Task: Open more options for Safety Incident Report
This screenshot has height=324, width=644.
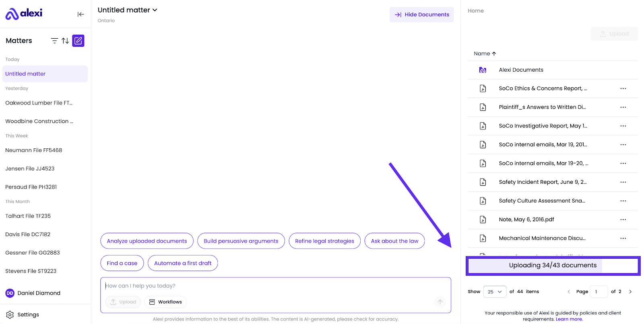Action: point(623,182)
